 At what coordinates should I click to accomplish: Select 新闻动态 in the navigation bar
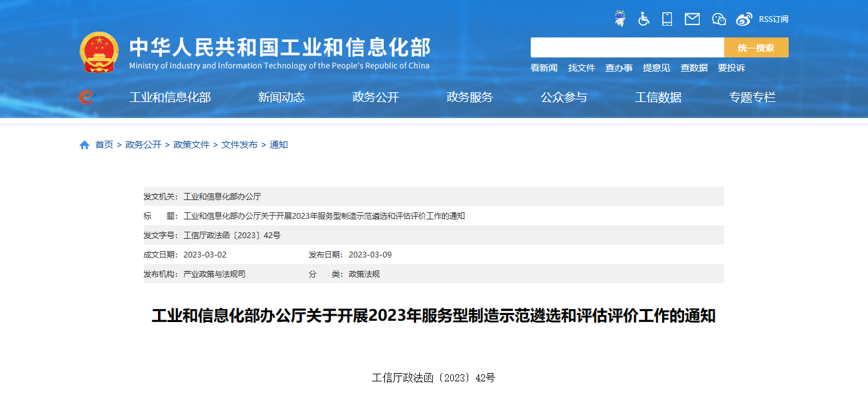tap(281, 97)
